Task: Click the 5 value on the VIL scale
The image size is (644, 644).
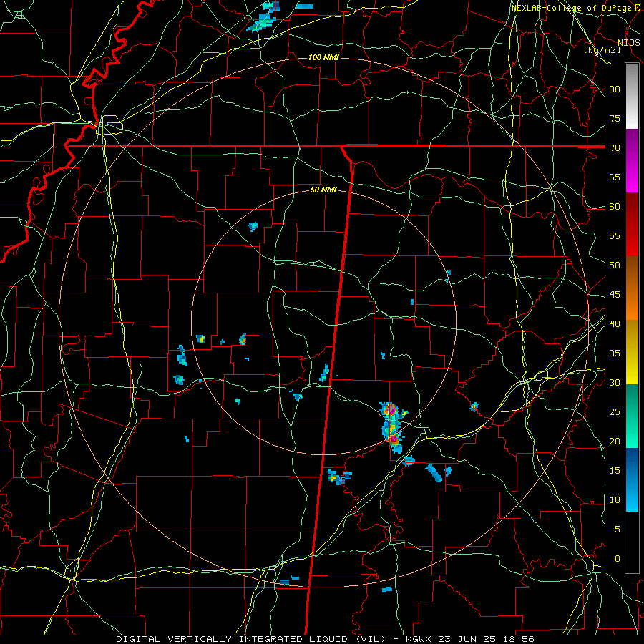Action: point(618,529)
